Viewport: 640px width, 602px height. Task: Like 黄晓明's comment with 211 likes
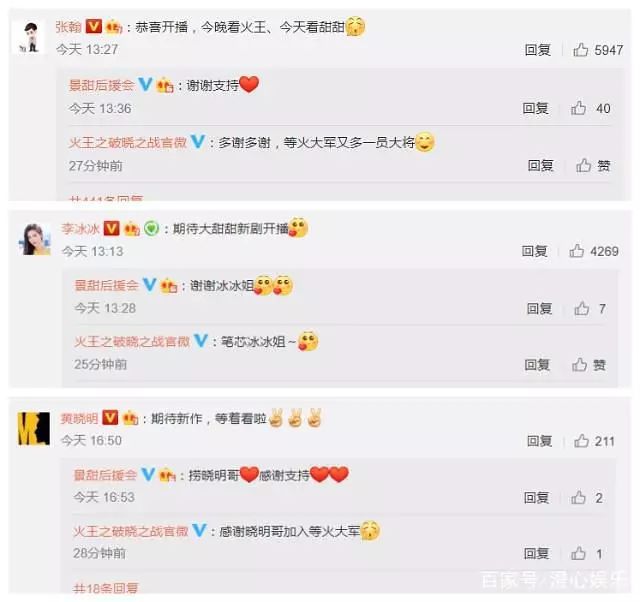(x=594, y=441)
